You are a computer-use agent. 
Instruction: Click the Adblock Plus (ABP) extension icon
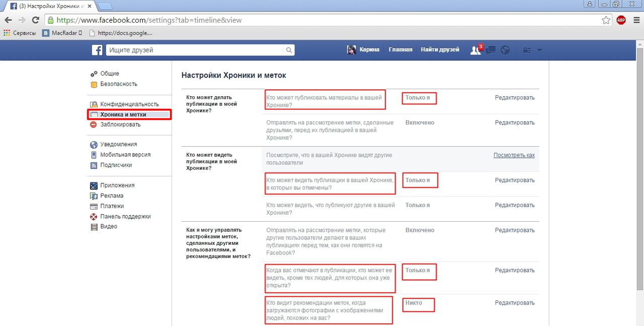pyautogui.click(x=621, y=20)
